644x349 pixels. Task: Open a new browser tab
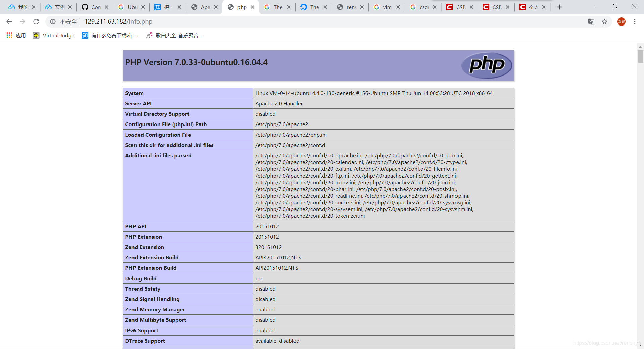559,7
